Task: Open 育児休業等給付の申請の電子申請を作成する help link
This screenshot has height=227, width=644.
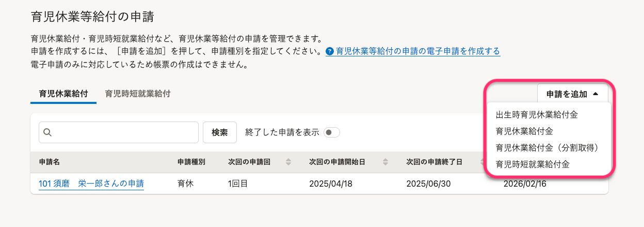Action: point(418,52)
